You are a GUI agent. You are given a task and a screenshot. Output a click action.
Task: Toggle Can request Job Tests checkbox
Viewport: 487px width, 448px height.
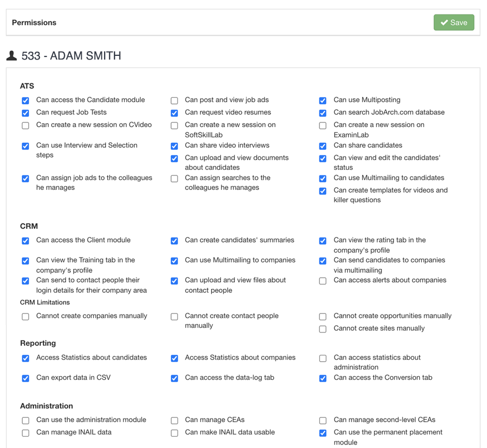click(25, 113)
